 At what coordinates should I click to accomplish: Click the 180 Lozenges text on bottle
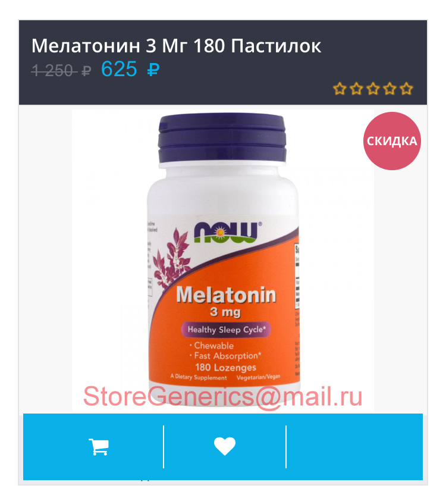pos(225,367)
